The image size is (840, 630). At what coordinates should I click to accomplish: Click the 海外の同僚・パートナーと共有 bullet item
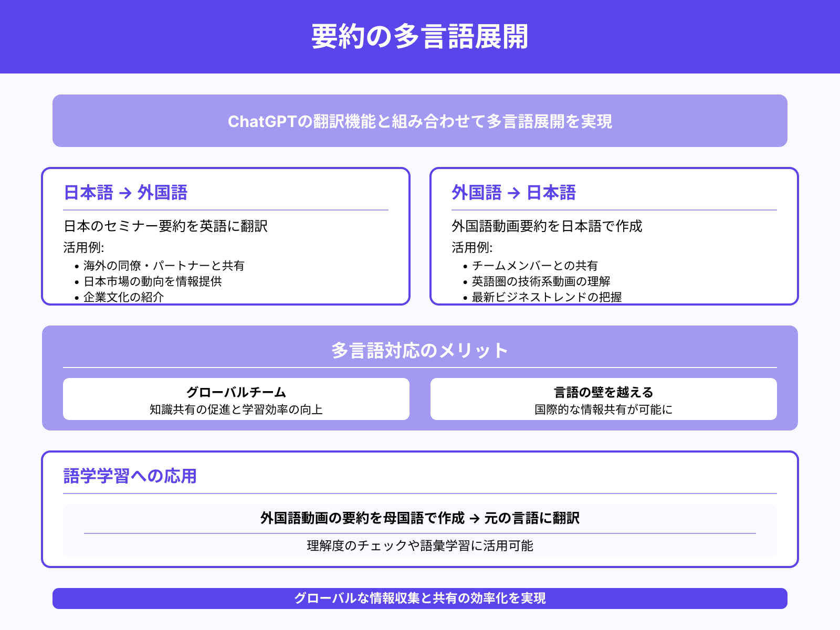[x=164, y=266]
